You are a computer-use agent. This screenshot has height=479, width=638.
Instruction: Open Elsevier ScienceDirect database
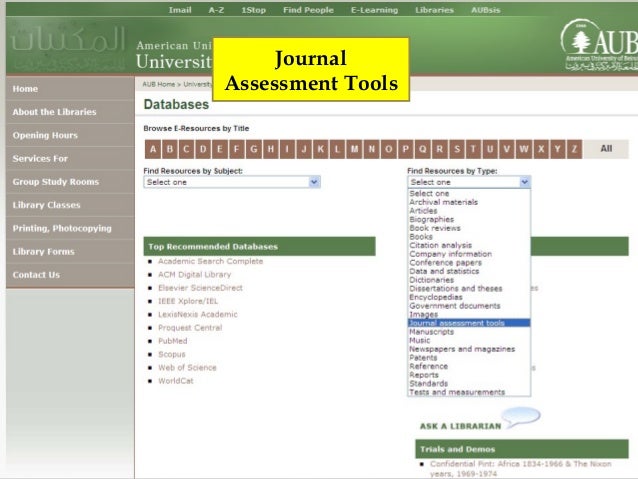click(200, 288)
